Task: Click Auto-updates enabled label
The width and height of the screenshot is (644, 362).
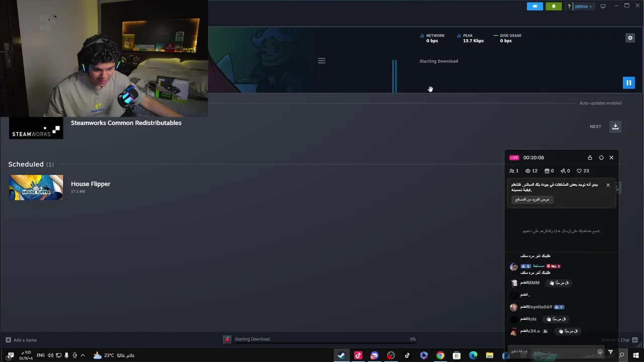Action: click(x=600, y=103)
